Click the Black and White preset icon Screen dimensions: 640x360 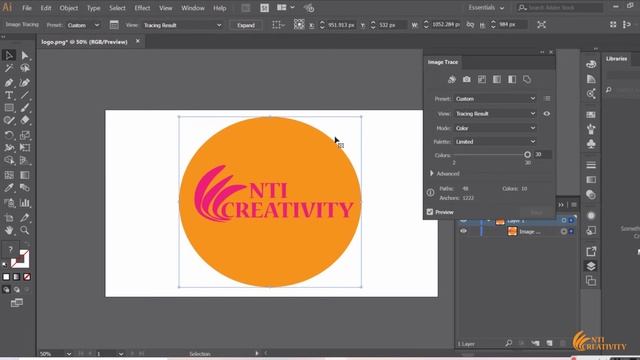[x=512, y=80]
